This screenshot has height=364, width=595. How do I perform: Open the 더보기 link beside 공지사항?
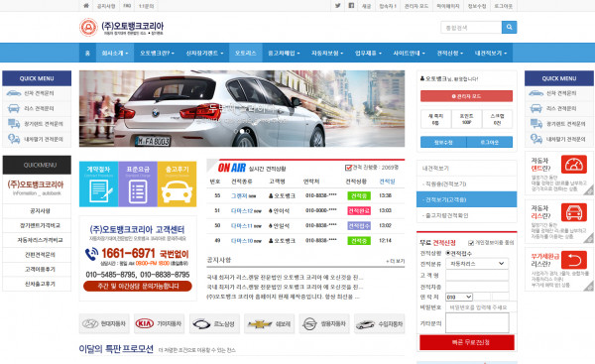coord(396,261)
